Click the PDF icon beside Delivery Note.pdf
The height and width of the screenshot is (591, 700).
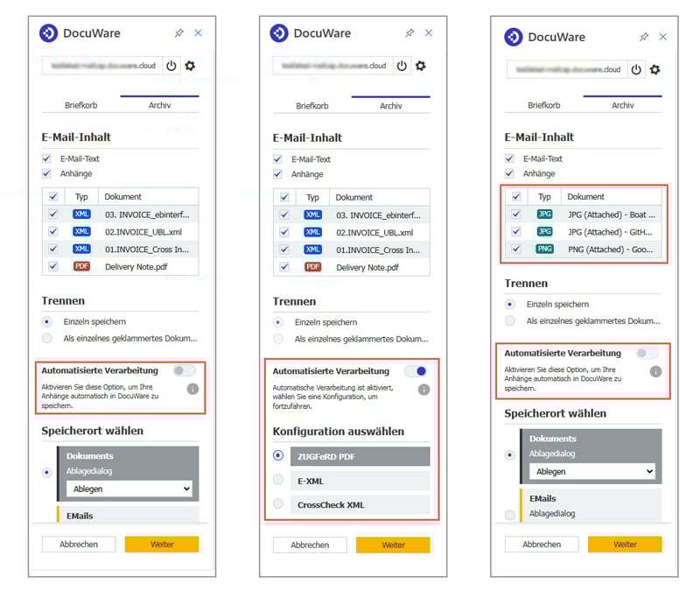(x=82, y=267)
